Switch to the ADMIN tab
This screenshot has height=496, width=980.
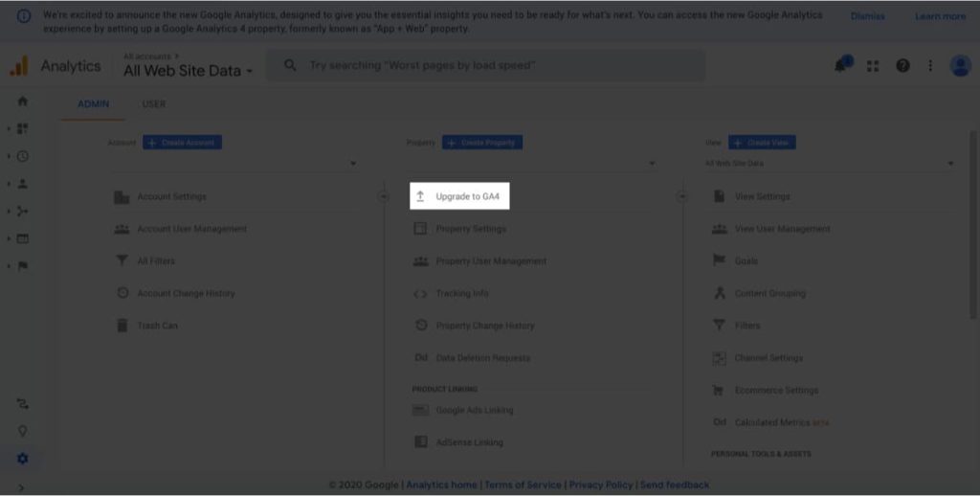pos(93,103)
